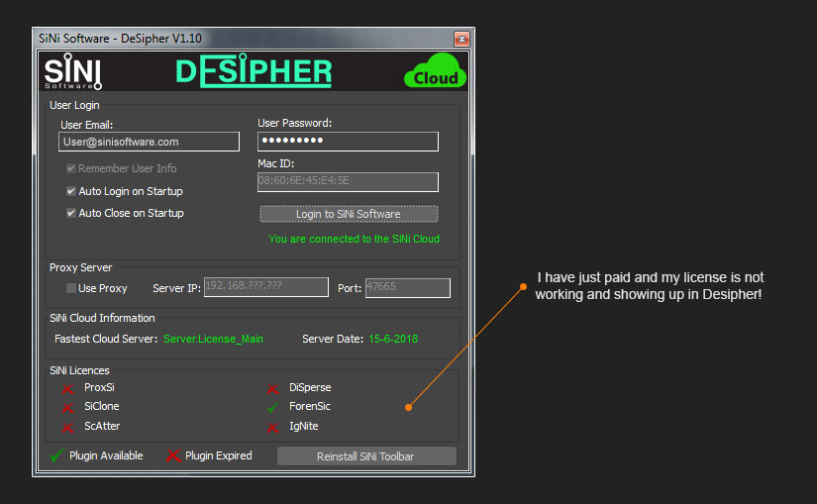This screenshot has width=817, height=504.
Task: Click the Port field
Action: 407,288
